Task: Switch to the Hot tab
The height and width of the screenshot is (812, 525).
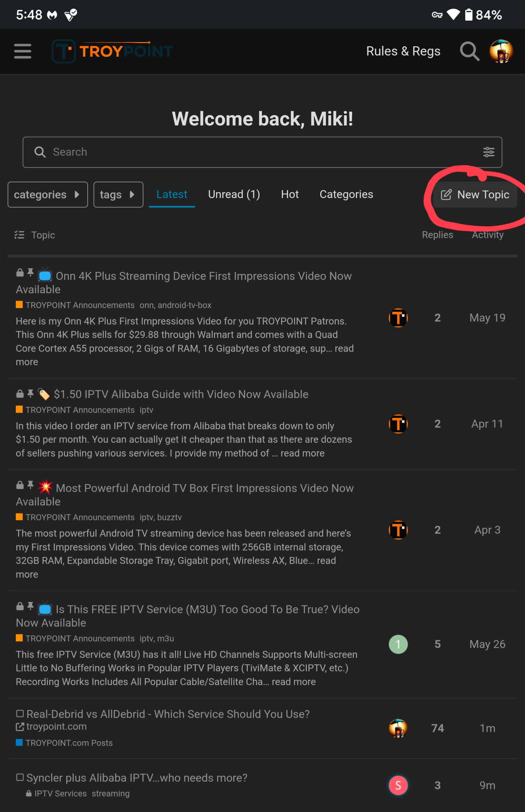Action: 289,194
